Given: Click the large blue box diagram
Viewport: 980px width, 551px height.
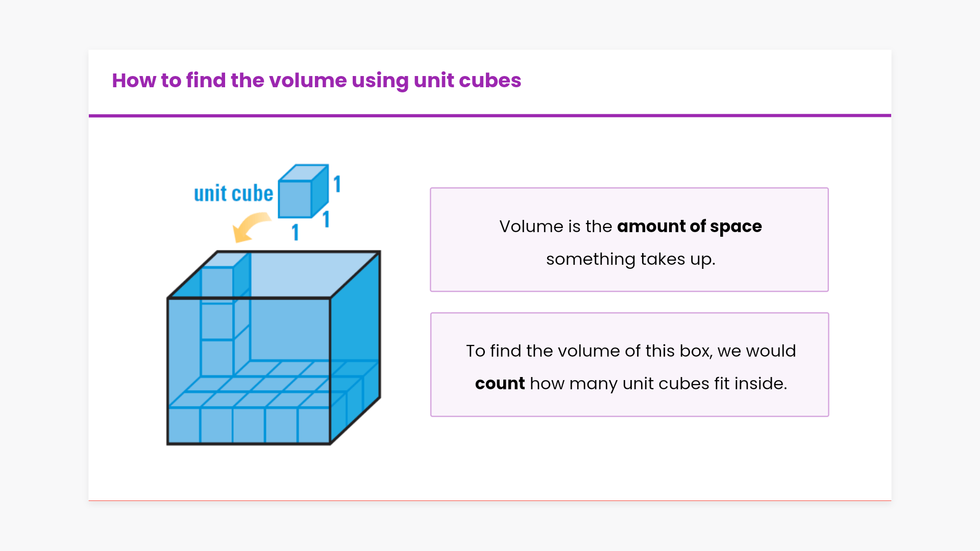Looking at the screenshot, I should [274, 348].
